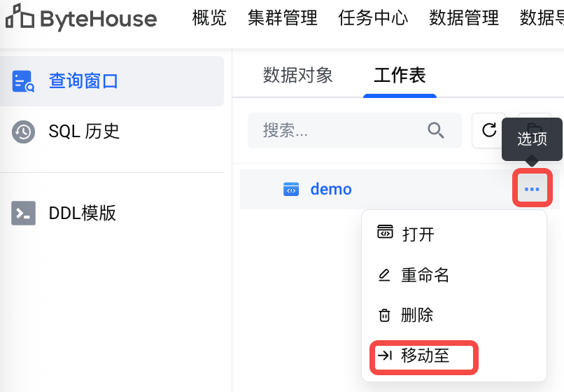Select 移动至 in the context menu

[x=425, y=356]
